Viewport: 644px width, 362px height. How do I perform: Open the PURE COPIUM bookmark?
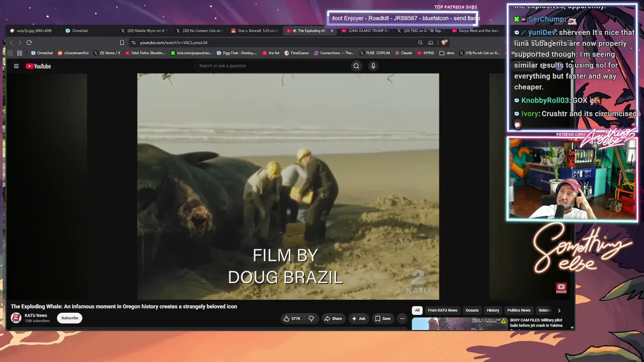click(375, 53)
